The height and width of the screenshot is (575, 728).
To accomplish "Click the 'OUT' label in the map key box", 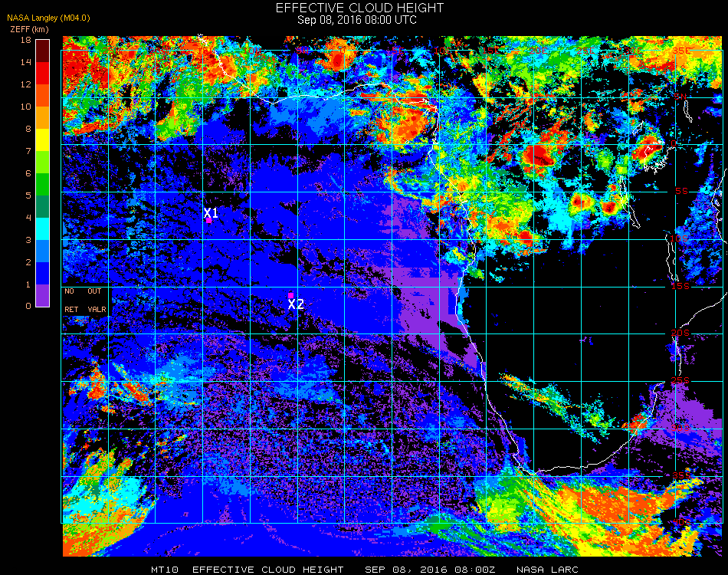I will pyautogui.click(x=94, y=291).
